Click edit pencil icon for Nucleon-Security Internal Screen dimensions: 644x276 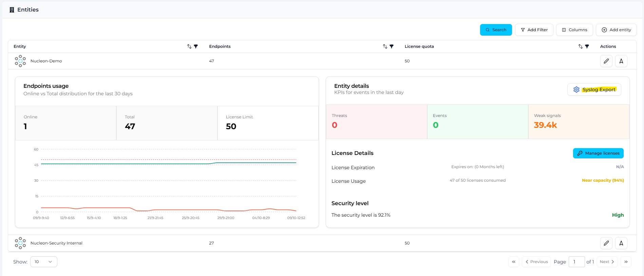[606, 243]
